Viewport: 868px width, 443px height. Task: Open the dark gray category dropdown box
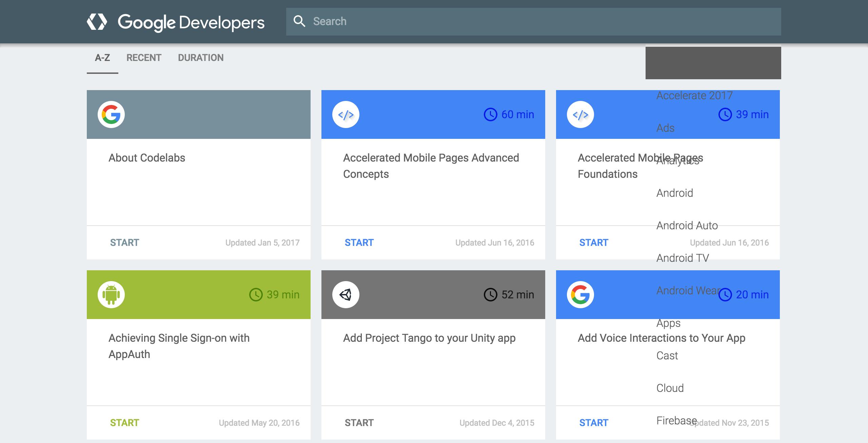tap(713, 63)
